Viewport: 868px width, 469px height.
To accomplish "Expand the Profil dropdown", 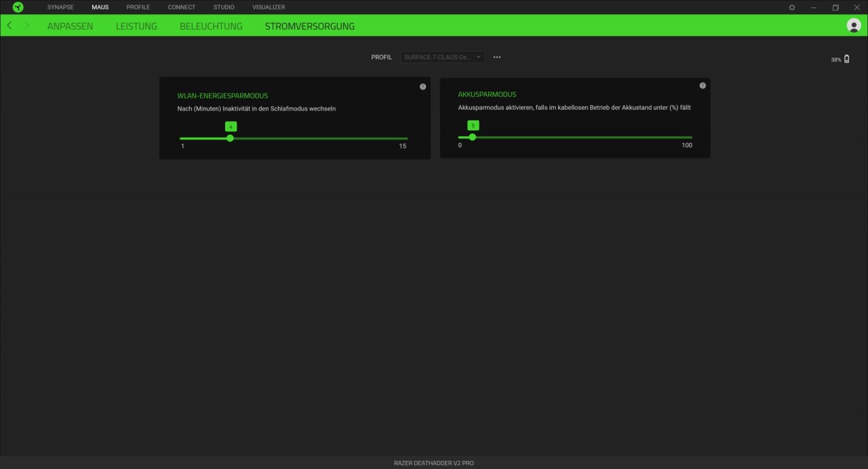I will (x=442, y=57).
